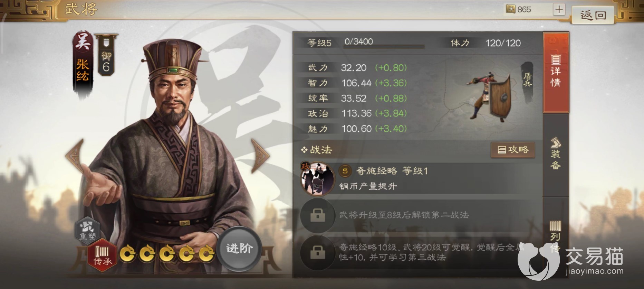
Task: Click the plus icon beside 865
Action: coord(559,9)
